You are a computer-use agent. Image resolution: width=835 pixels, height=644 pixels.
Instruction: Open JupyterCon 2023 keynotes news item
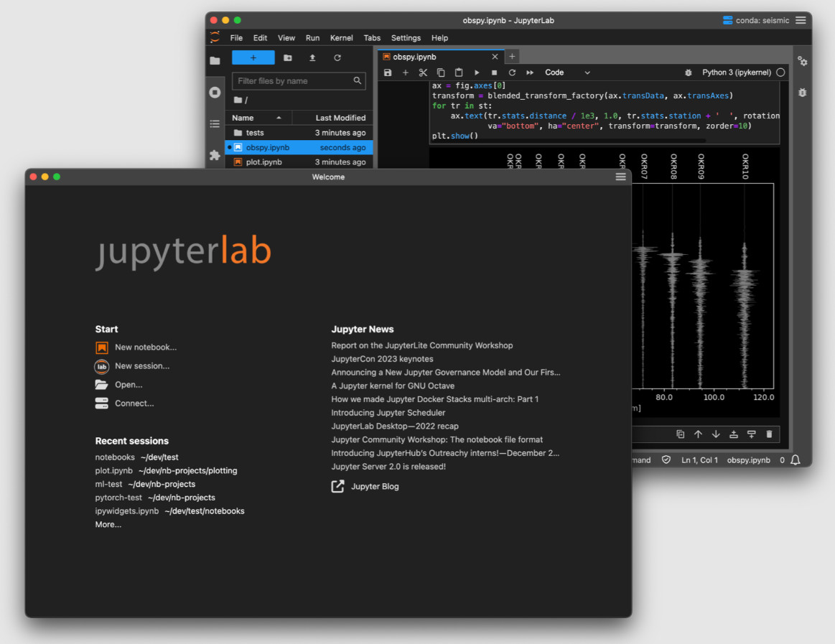pyautogui.click(x=383, y=359)
